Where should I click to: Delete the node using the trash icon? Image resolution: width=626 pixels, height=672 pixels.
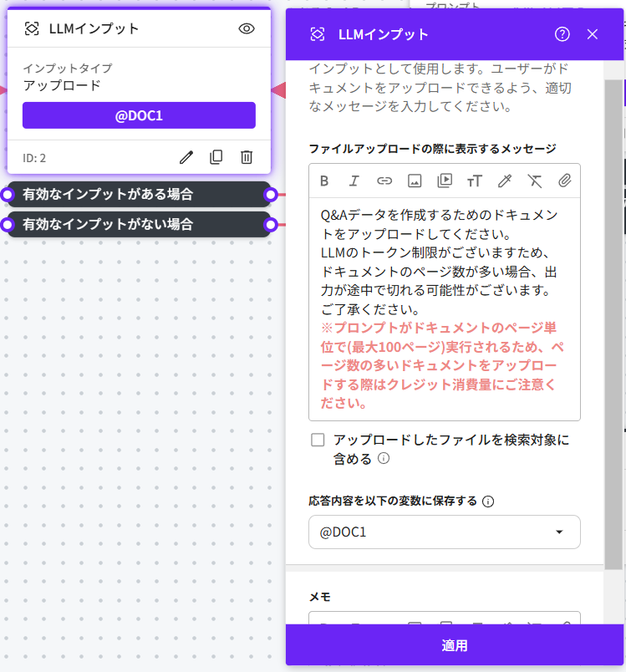coord(247,157)
